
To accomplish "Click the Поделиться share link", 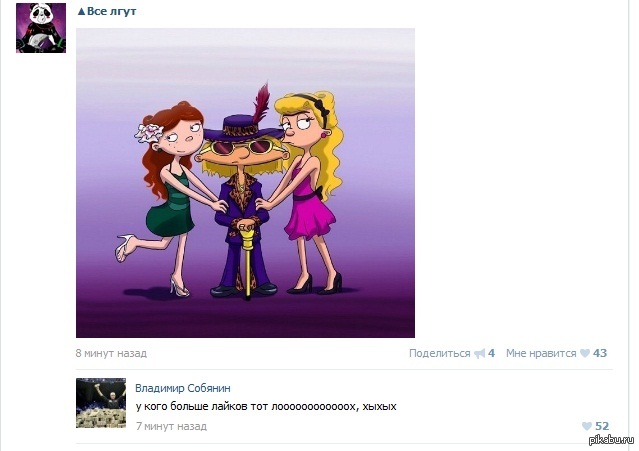I will coord(439,353).
